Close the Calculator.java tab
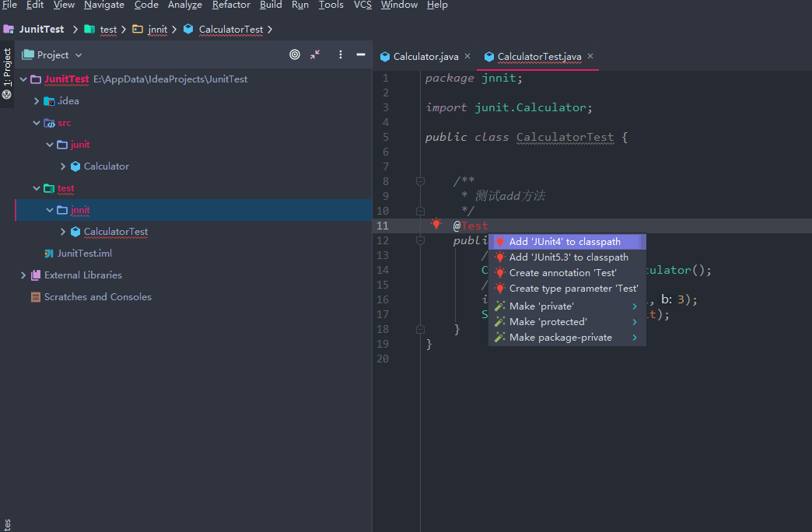This screenshot has width=812, height=532. click(x=467, y=56)
